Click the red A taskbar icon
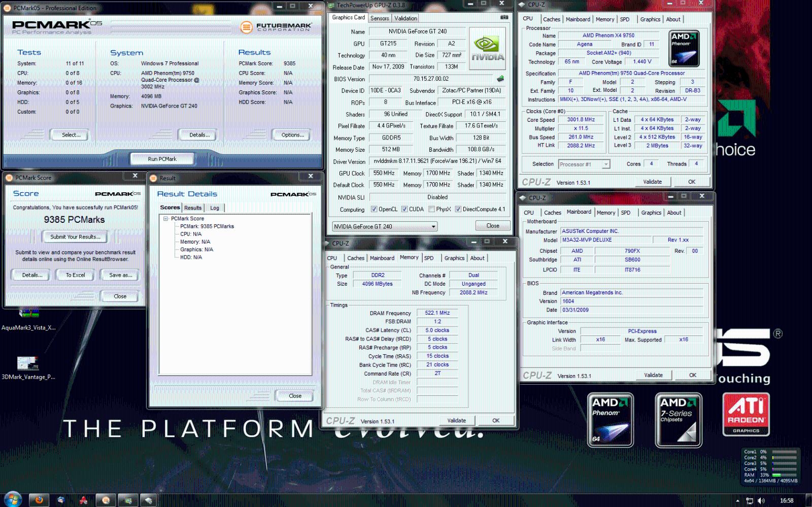 (x=83, y=500)
